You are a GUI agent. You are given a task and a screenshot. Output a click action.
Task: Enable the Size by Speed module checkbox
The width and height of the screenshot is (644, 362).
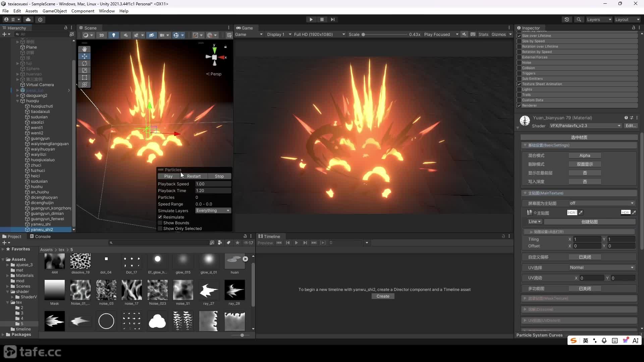(519, 41)
